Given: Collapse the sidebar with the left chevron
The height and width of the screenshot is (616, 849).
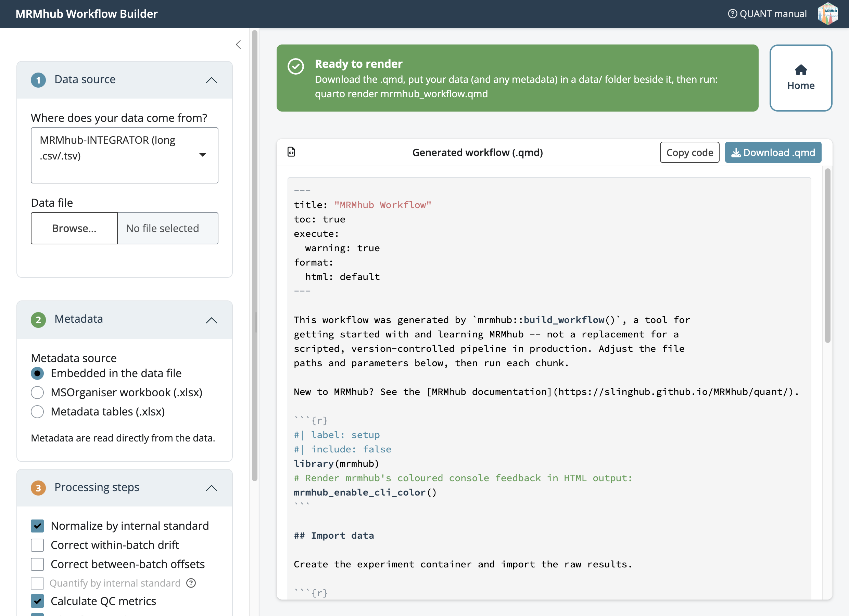Looking at the screenshot, I should 238,44.
